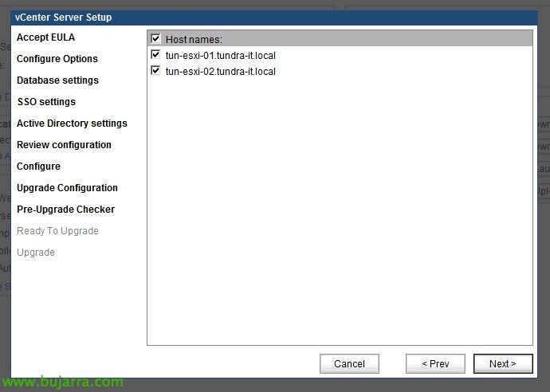
Task: Select the Configure Options step
Action: 57,58
